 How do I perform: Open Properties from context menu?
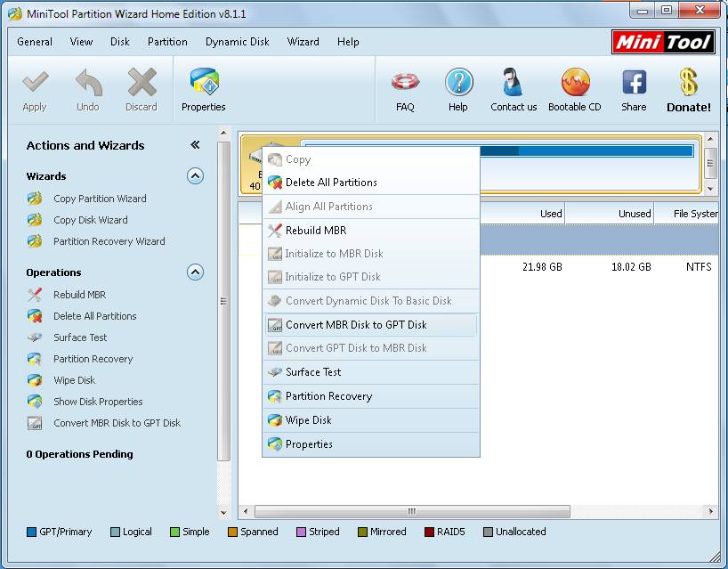point(371,444)
